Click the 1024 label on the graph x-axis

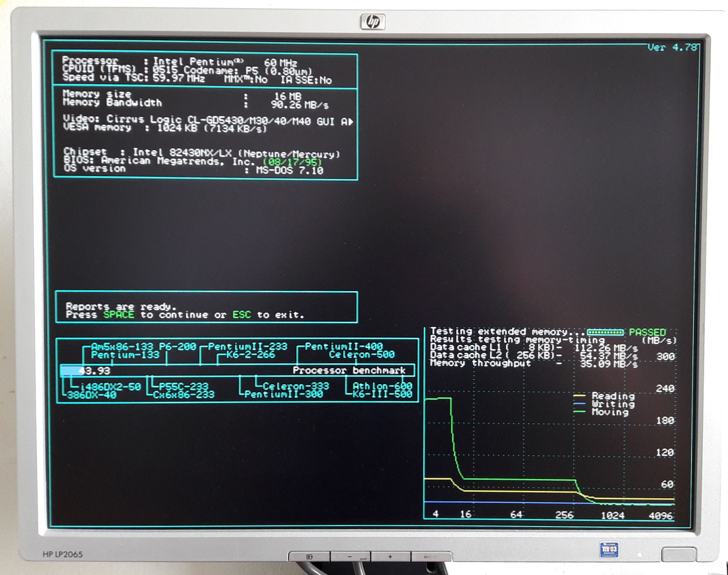pyautogui.click(x=613, y=515)
